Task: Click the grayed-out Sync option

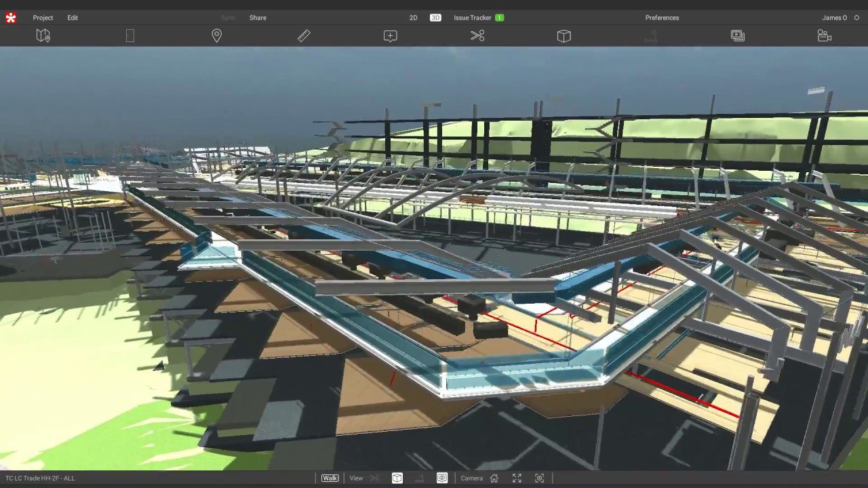Action: (228, 18)
